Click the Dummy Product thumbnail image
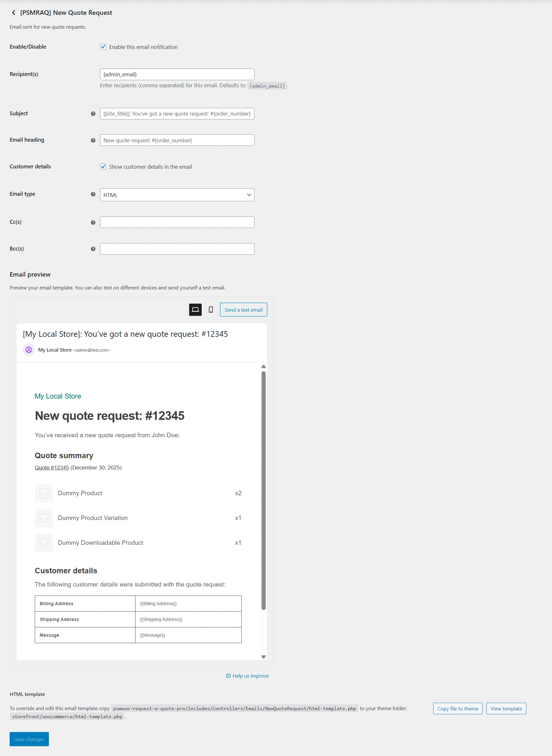The width and height of the screenshot is (552, 756). (44, 493)
